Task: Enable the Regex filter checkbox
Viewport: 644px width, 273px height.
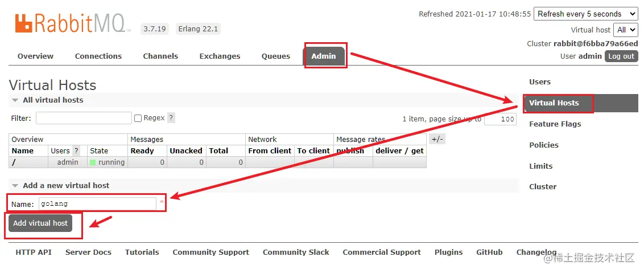Action: (x=138, y=119)
